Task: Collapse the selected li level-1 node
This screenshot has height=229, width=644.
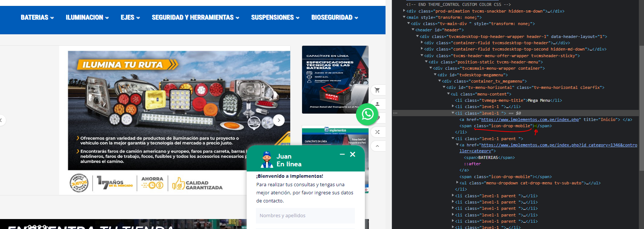Action: pyautogui.click(x=453, y=113)
